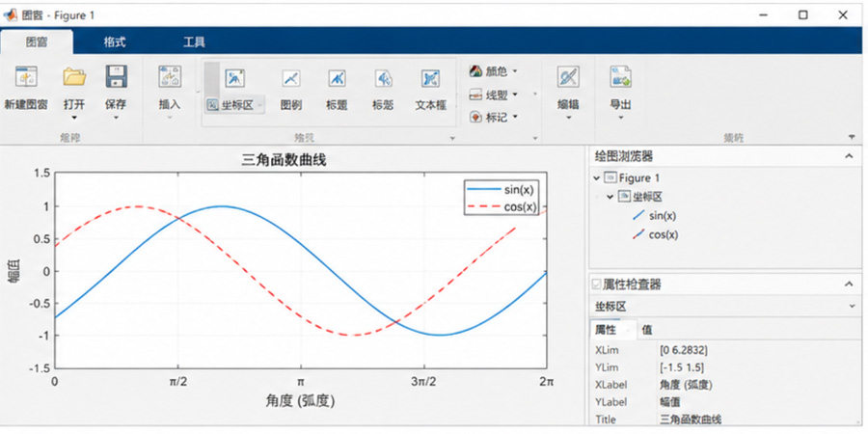Open the 标记 dropdown arrow
Screen dimensions: 868x434
(x=515, y=118)
